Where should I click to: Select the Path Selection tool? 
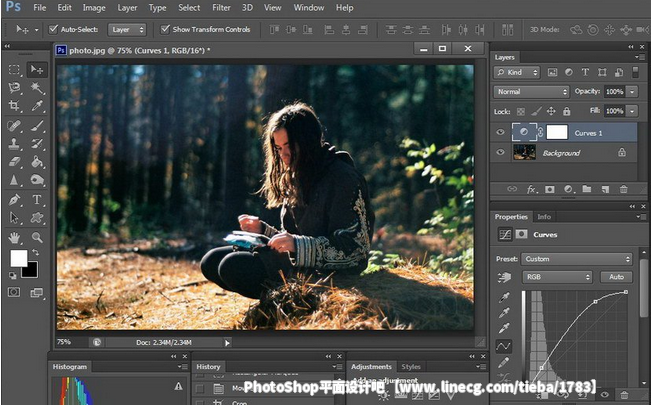coord(14,218)
